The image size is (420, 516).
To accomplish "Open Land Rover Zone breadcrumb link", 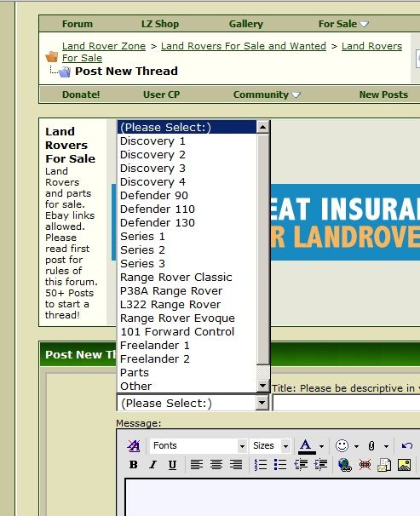I will click(104, 46).
